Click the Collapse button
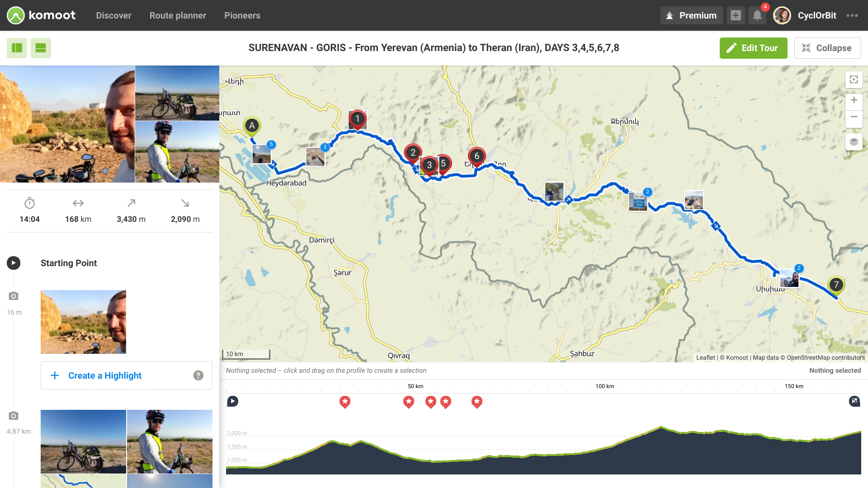The image size is (868, 488). click(x=827, y=48)
